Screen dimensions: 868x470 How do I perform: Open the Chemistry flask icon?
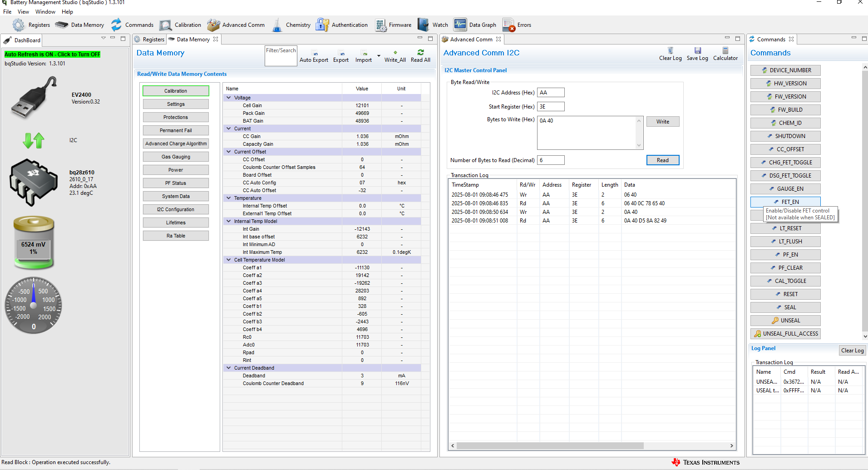point(277,25)
